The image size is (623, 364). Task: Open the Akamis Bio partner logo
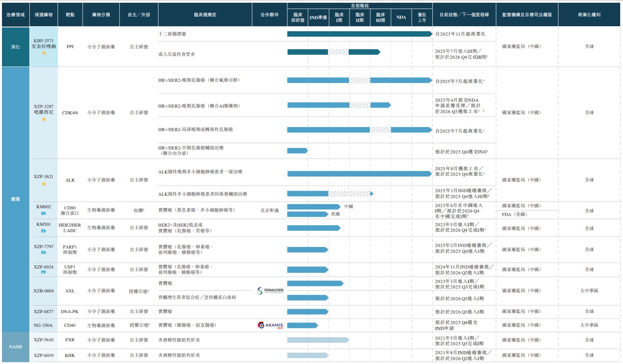270,325
